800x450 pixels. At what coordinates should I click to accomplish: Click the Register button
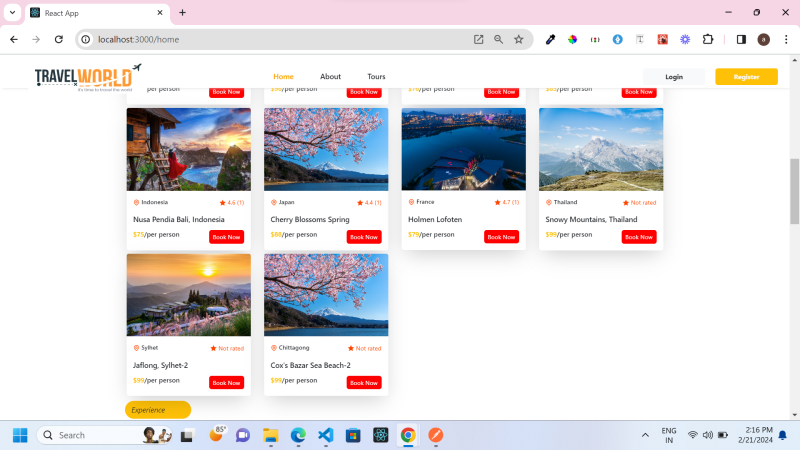[746, 77]
